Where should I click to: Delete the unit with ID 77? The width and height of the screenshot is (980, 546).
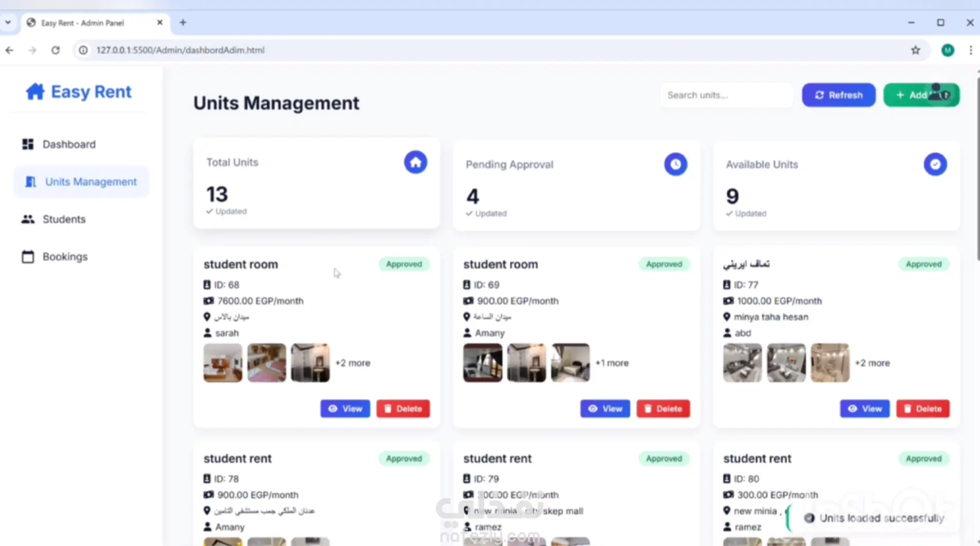coord(923,409)
